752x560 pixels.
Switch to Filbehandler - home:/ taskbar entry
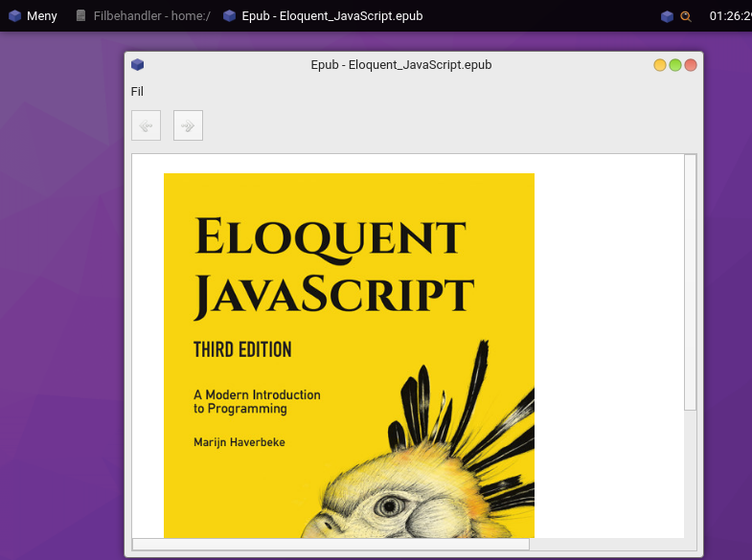pos(144,16)
